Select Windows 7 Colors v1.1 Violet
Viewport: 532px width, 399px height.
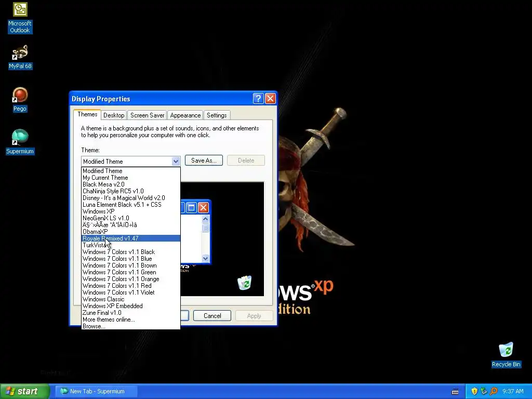click(x=130, y=292)
